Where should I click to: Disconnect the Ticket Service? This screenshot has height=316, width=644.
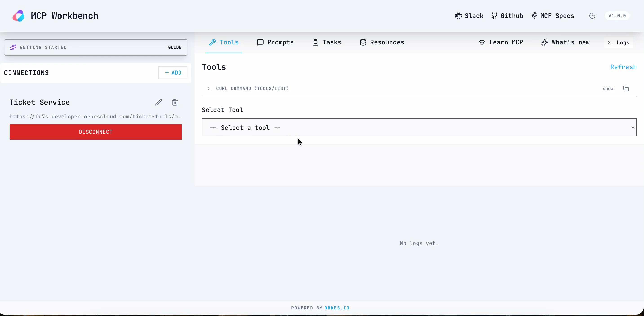click(x=95, y=132)
